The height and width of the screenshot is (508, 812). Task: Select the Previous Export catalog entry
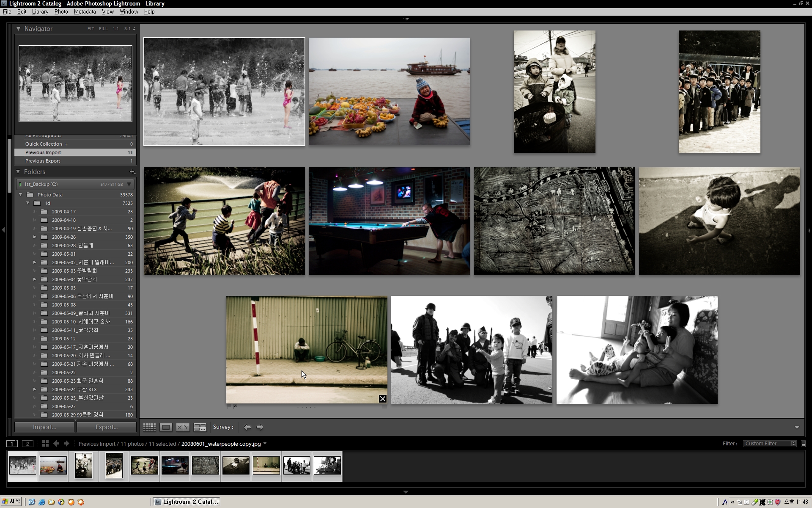coord(75,161)
